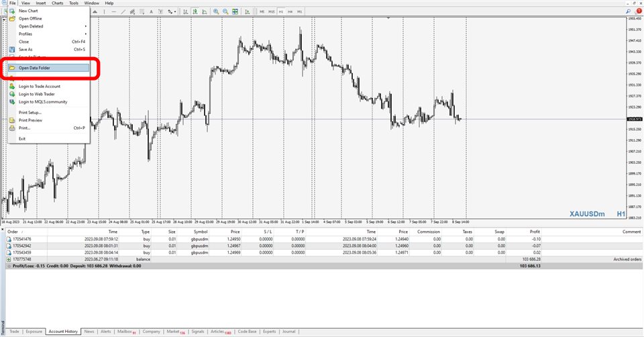This screenshot has width=644, height=337.
Task: Choose Open Data Folder from File menu
Action: (43, 68)
